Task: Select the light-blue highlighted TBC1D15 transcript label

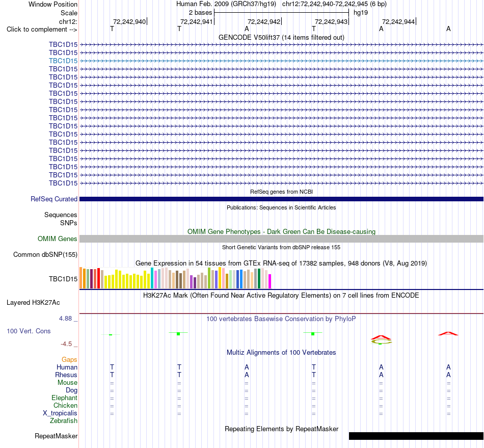Action: [x=63, y=61]
